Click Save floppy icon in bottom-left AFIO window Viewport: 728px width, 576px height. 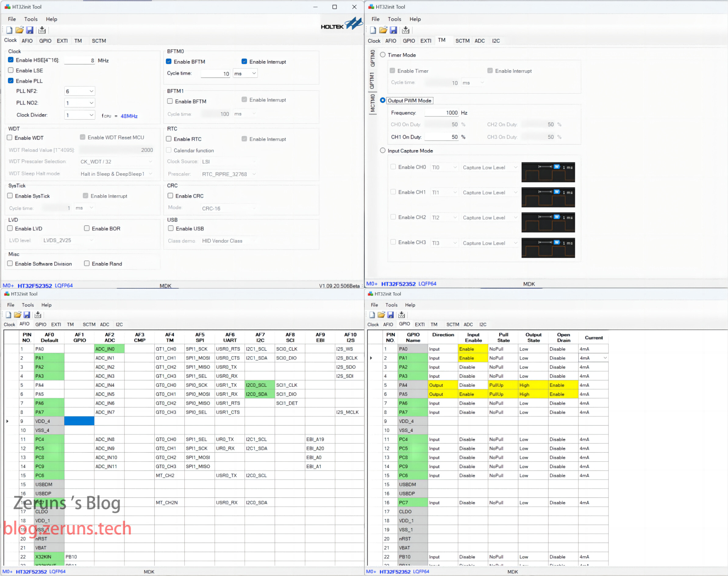[27, 315]
